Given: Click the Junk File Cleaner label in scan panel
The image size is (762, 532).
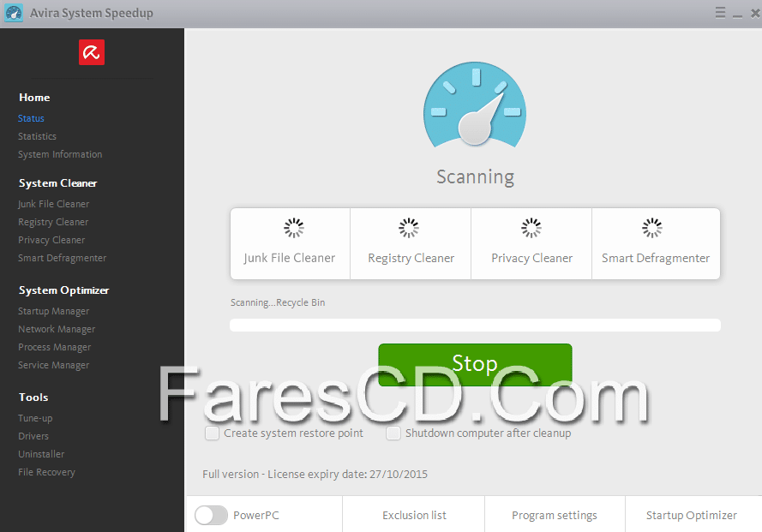Looking at the screenshot, I should pos(289,258).
